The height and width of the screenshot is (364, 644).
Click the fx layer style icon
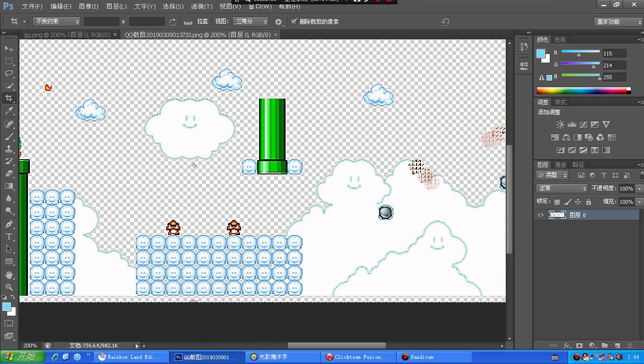point(566,346)
